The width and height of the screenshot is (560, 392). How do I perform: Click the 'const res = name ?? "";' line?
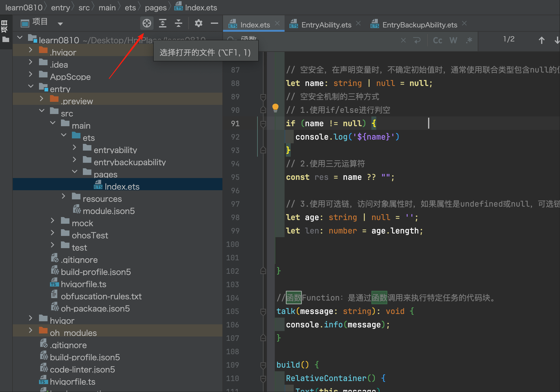click(x=340, y=177)
